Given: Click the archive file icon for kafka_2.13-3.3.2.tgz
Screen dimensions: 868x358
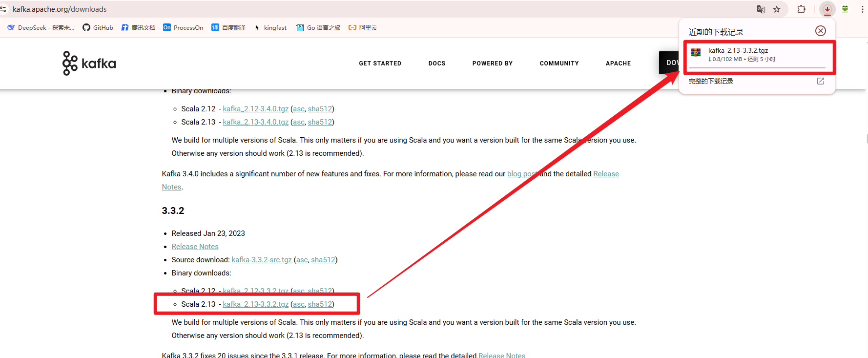Looking at the screenshot, I should [x=696, y=52].
